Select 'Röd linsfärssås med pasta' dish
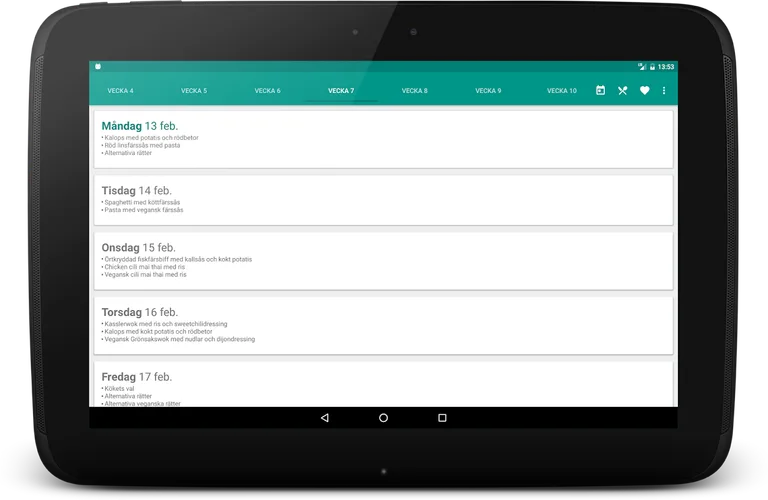Screen dimensions: 768x500 [x=141, y=145]
